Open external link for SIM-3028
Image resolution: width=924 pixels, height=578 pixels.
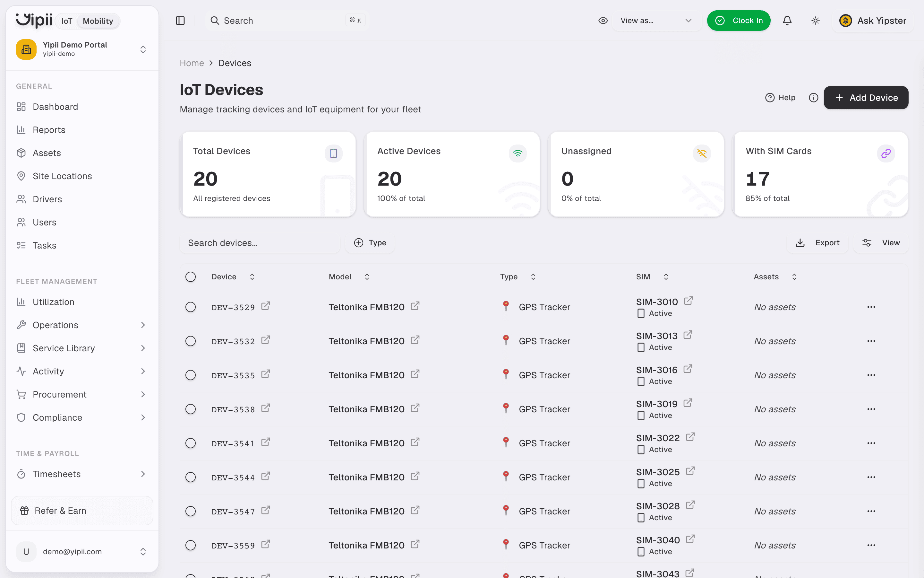click(690, 505)
